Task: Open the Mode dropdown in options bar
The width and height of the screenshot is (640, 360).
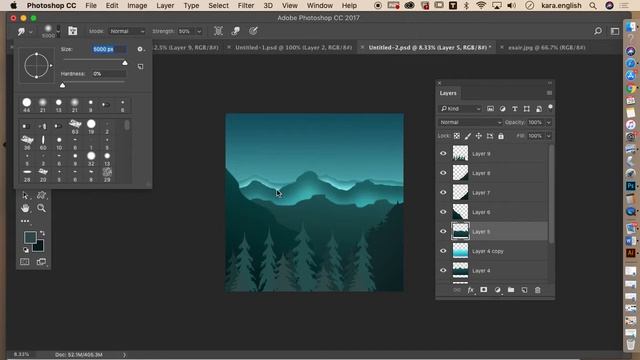Action: (x=127, y=31)
